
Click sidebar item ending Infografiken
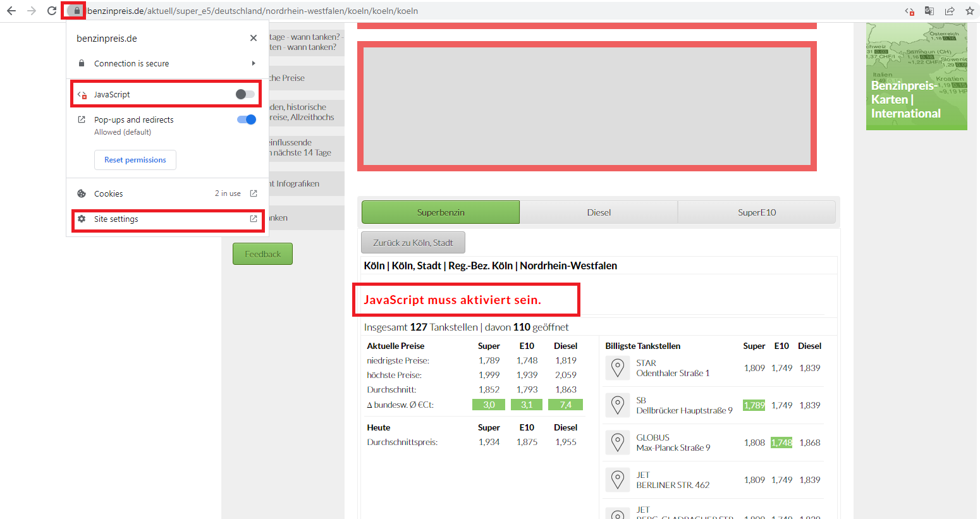coord(307,183)
